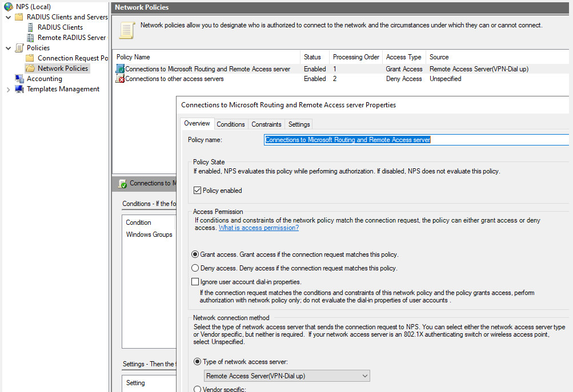Viewport: 573px width, 392px height.
Task: Select the Deny access radio button
Action: coord(195,268)
